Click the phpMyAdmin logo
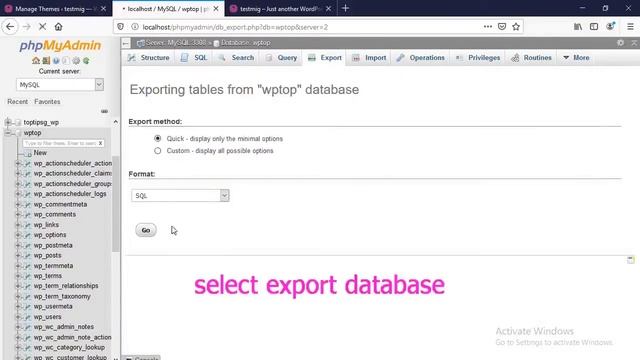This screenshot has height=360, width=640. (x=60, y=45)
